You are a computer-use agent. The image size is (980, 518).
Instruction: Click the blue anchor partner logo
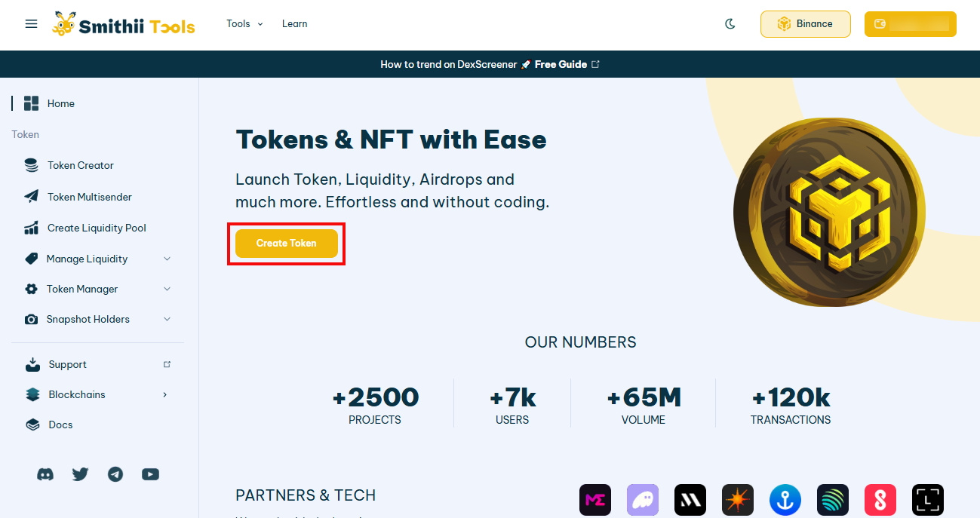(785, 500)
